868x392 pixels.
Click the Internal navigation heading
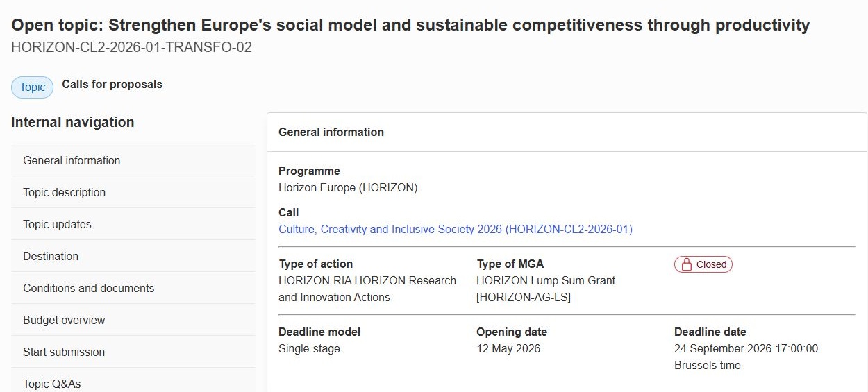[x=73, y=122]
